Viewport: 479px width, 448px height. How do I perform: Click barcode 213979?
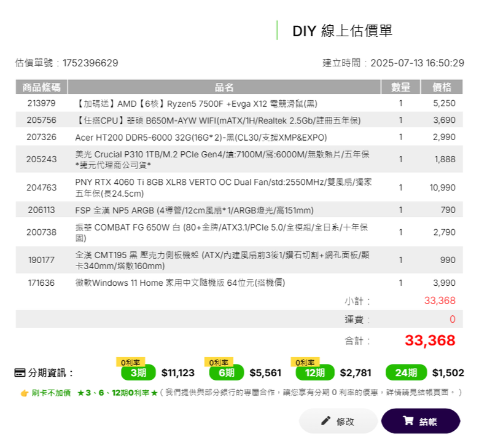coord(41,103)
